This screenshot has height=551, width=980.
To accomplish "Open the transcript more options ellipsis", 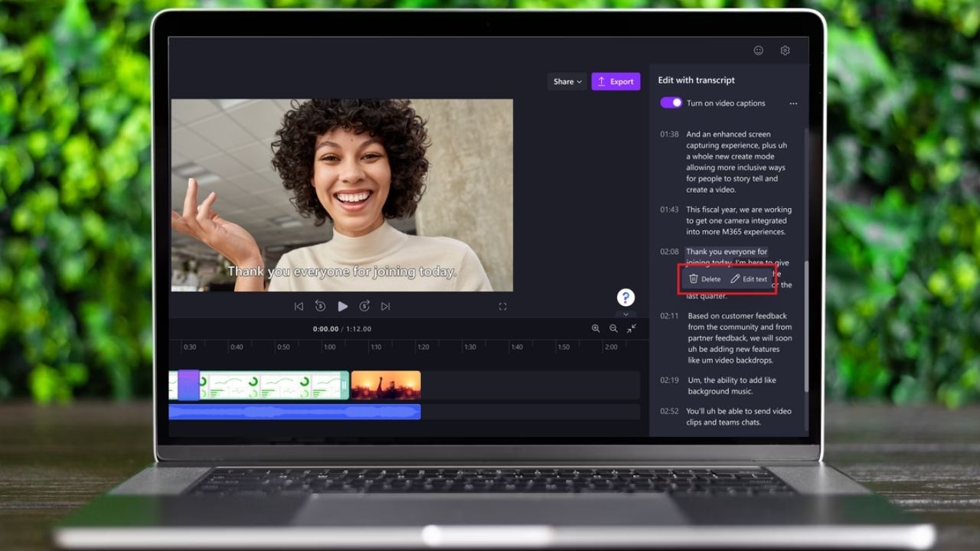I will [794, 103].
